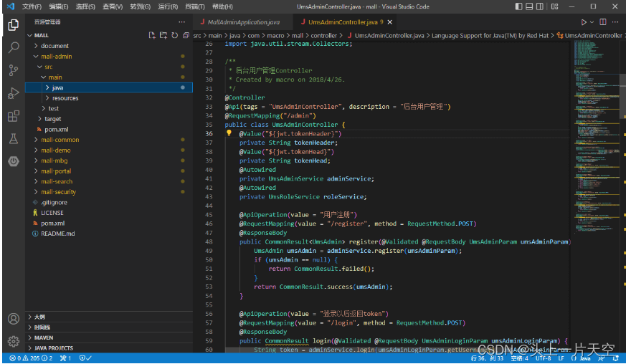626x364 pixels.
Task: Open errors and warnings count in status bar
Action: (31, 358)
